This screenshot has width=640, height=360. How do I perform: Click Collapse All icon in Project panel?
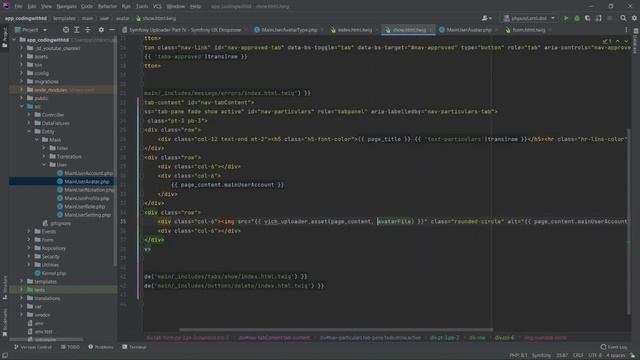pos(88,30)
